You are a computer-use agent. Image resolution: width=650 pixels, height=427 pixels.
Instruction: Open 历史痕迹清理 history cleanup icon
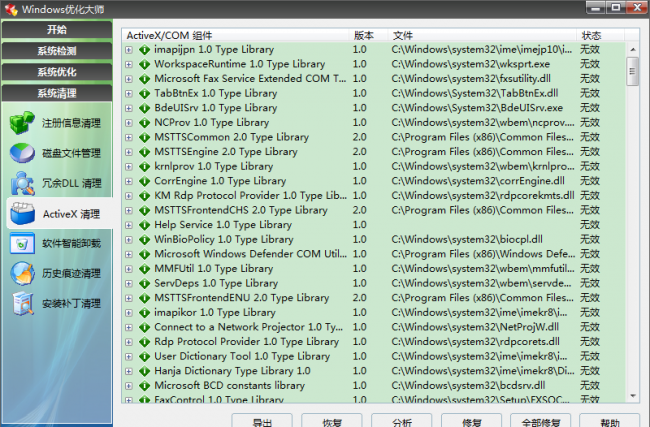[22, 273]
